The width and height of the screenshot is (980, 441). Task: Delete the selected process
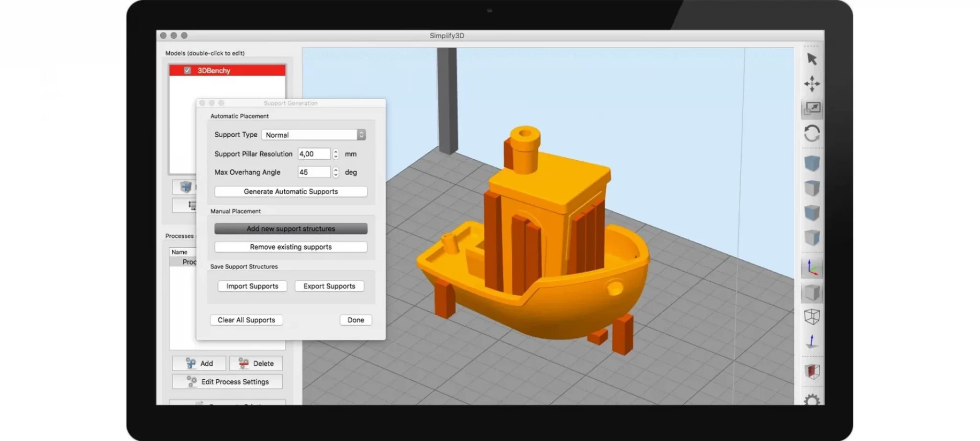click(256, 364)
